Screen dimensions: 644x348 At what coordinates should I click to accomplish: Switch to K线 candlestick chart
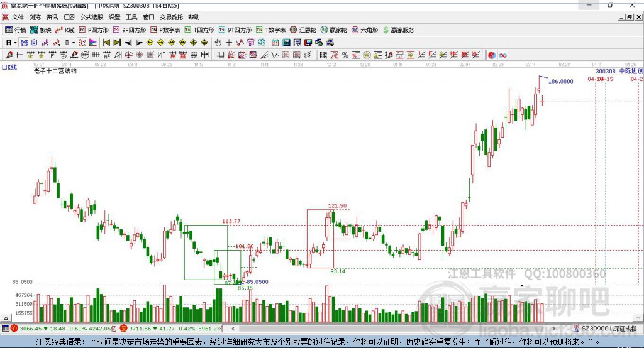click(x=65, y=30)
